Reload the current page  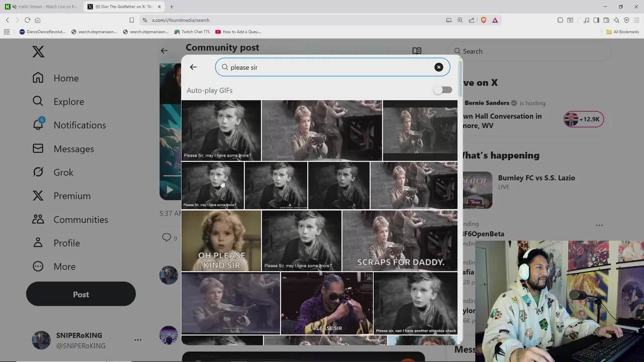[27, 20]
